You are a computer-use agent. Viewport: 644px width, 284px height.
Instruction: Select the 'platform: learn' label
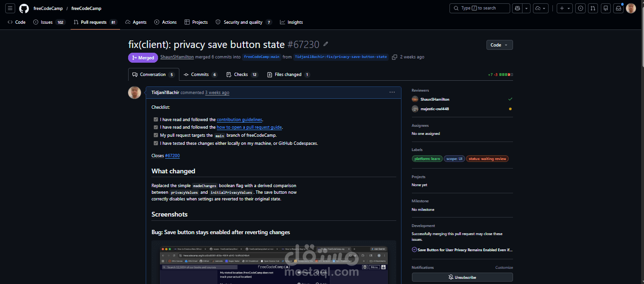coord(427,159)
